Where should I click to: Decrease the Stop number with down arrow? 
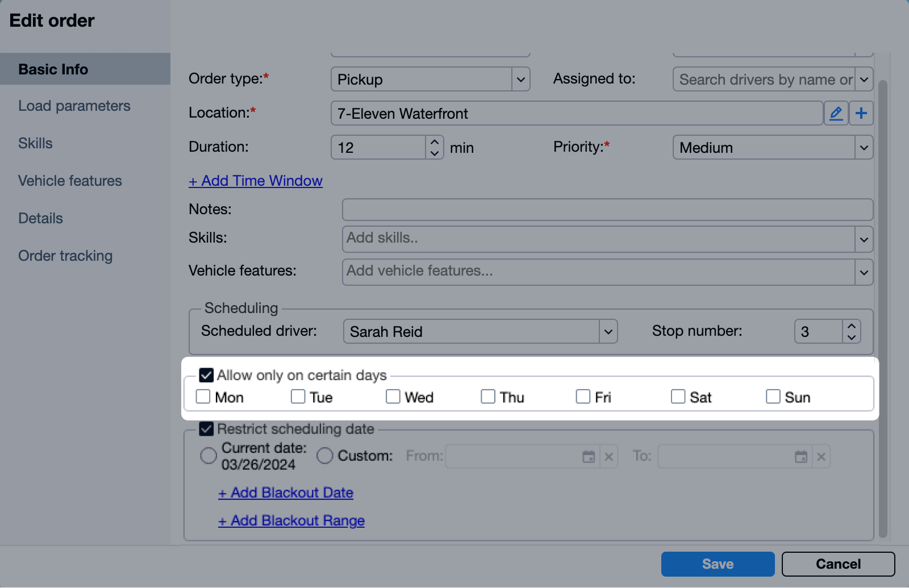(x=851, y=337)
